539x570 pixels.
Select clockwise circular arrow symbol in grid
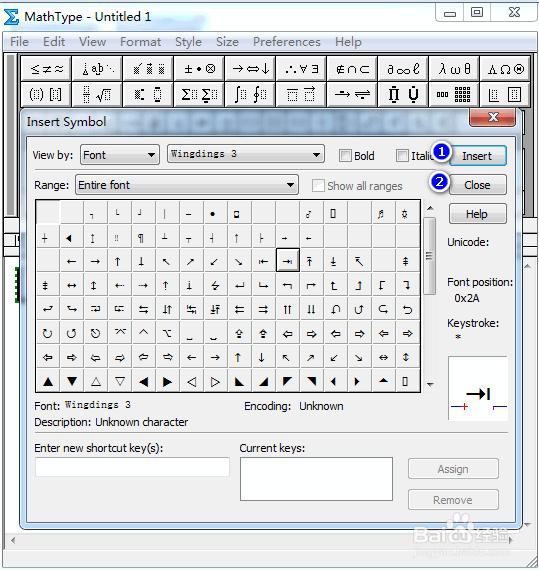[x=48, y=333]
